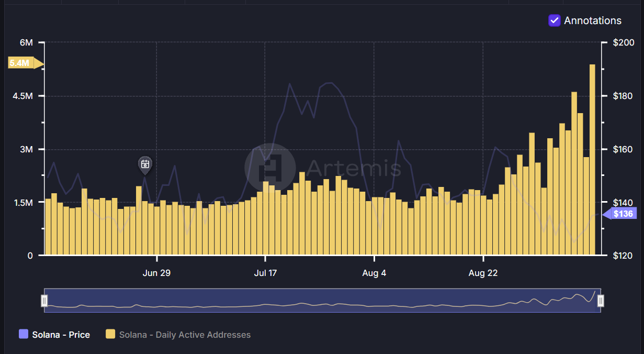Click the Aug 4 date axis label
This screenshot has width=644, height=354.
pos(374,273)
